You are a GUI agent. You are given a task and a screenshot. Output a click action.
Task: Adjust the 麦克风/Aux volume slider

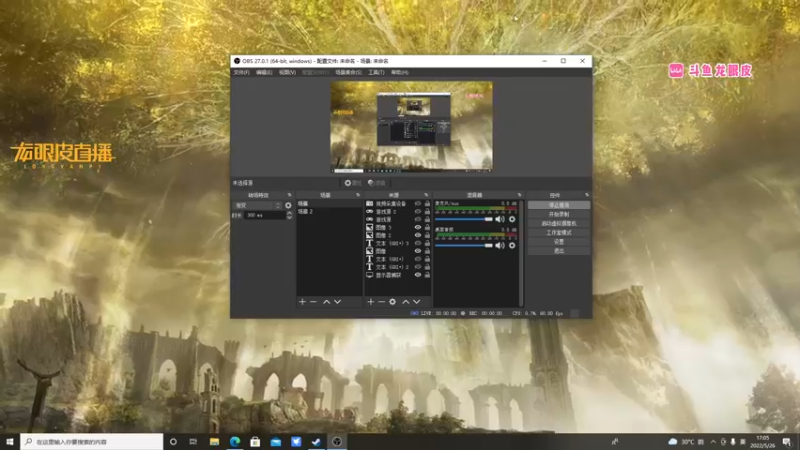tap(464, 219)
